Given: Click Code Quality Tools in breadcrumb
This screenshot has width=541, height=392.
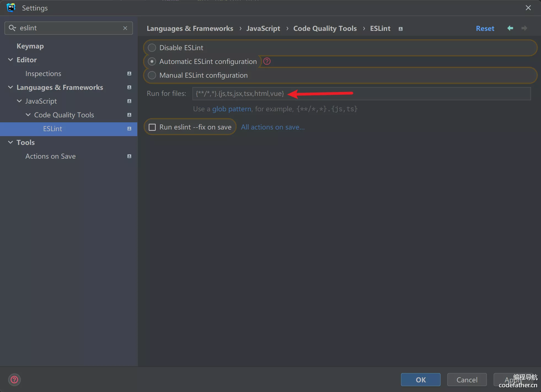Looking at the screenshot, I should coord(325,28).
